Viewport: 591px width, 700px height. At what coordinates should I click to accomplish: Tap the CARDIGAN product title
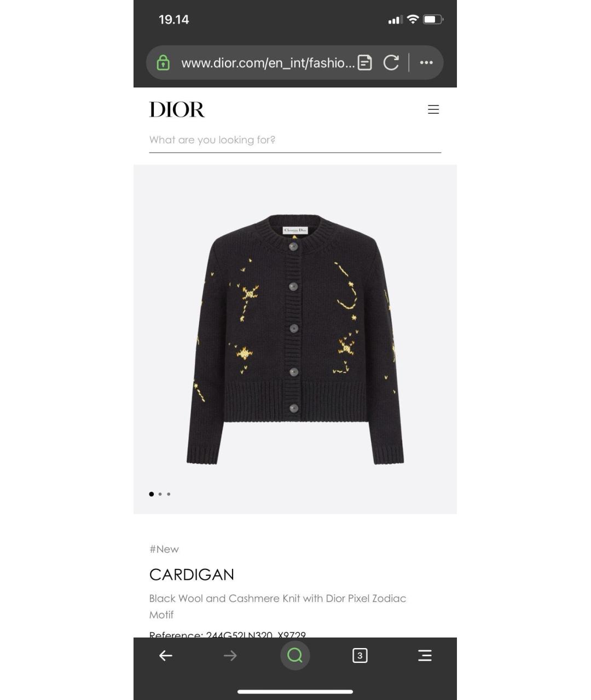[192, 575]
